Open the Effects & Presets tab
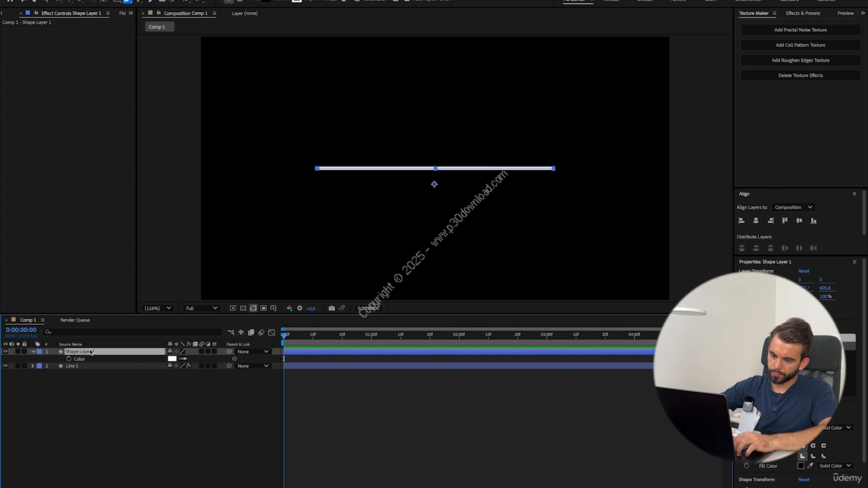Viewport: 868px width, 488px height. click(802, 13)
